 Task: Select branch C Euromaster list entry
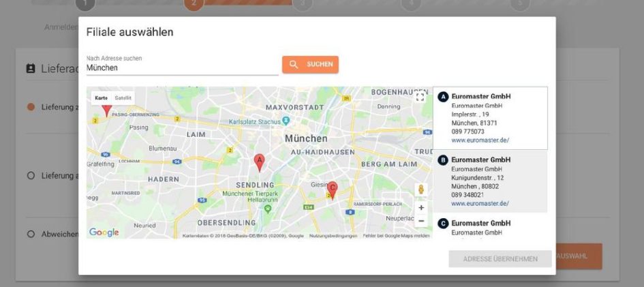(490, 226)
